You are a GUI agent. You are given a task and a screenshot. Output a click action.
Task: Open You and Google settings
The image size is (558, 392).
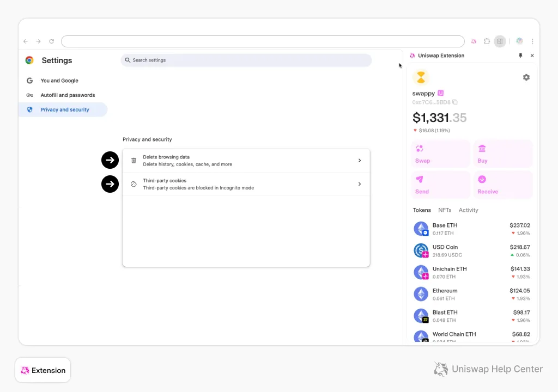click(x=59, y=81)
